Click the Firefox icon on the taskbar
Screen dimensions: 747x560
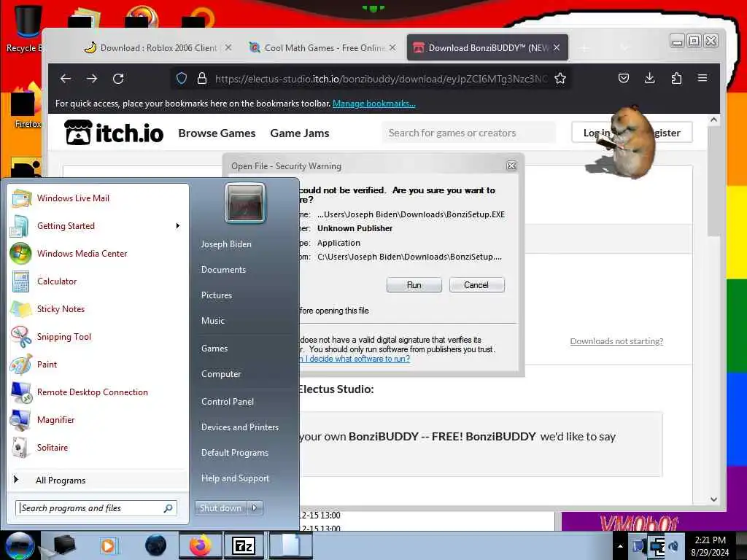tap(201, 545)
